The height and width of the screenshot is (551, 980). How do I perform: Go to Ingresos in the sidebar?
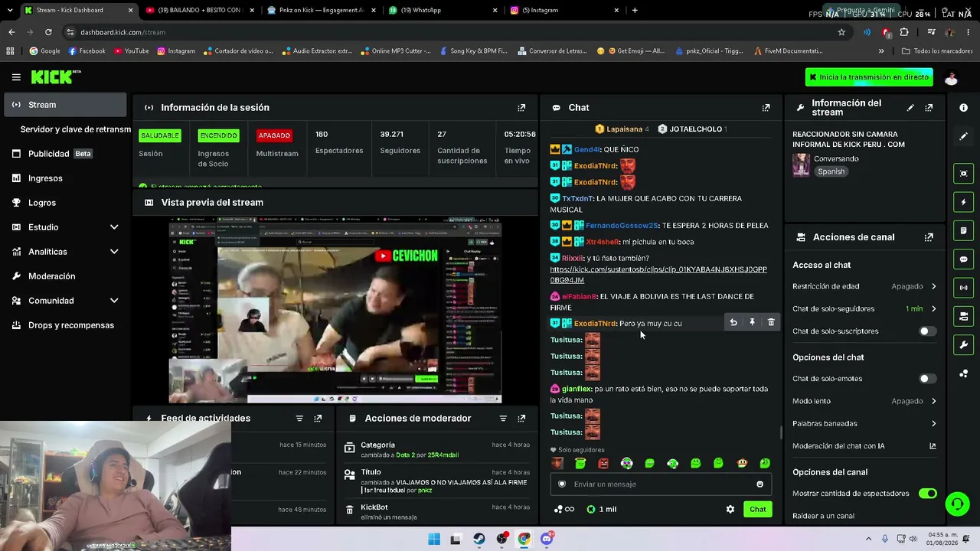(x=65, y=178)
